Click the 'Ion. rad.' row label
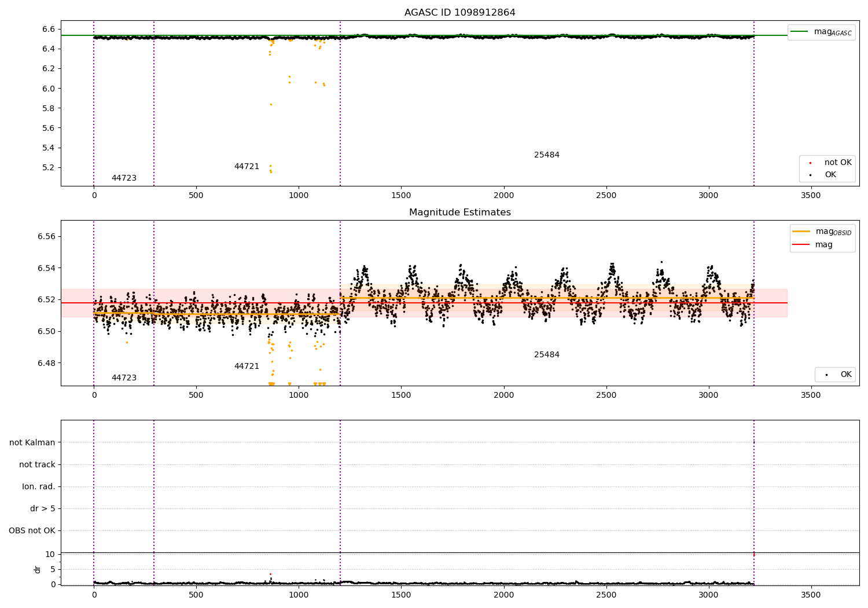Screen dimensions: 868x608 tap(39, 487)
